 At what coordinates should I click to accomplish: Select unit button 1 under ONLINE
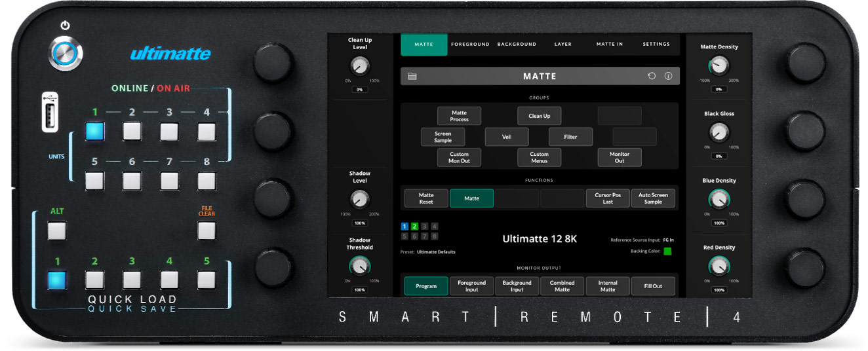point(94,132)
